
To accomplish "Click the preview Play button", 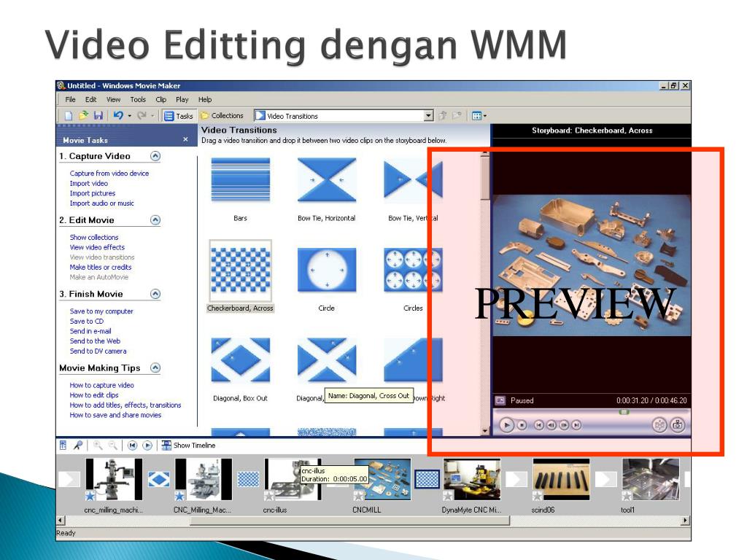I will coord(506,425).
